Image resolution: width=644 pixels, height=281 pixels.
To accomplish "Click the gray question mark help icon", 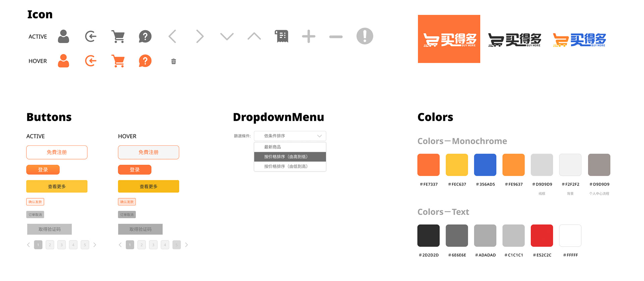I will coord(145,37).
